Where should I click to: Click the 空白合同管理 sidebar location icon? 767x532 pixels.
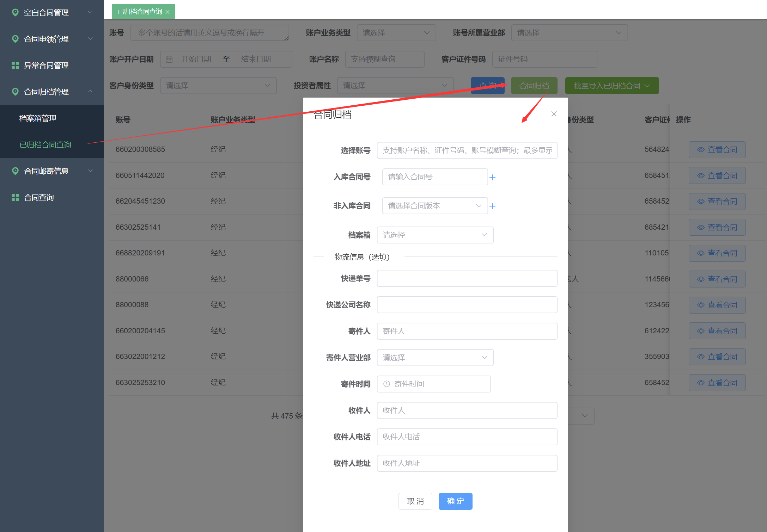15,13
